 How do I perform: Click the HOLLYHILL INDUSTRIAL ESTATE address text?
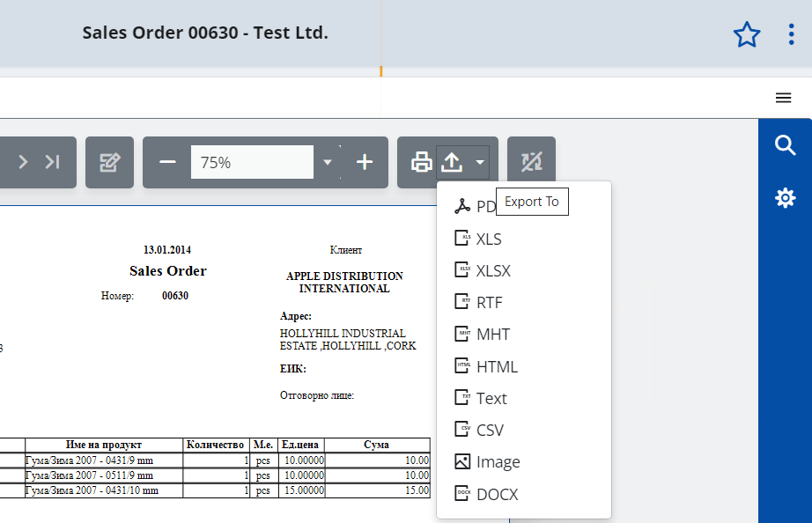pyautogui.click(x=348, y=340)
